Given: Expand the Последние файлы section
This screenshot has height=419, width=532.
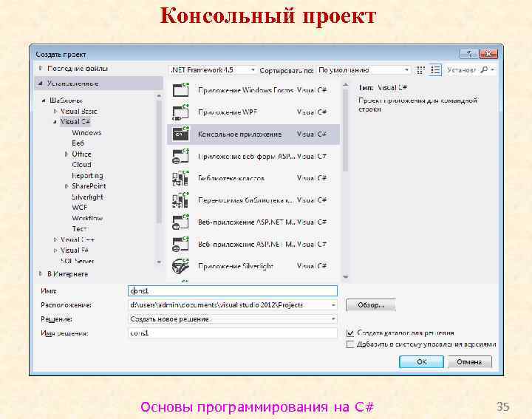Looking at the screenshot, I should [x=41, y=68].
